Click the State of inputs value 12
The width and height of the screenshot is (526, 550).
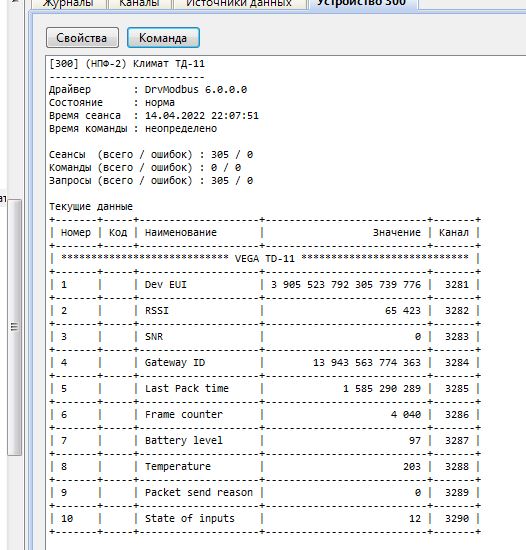point(415,518)
